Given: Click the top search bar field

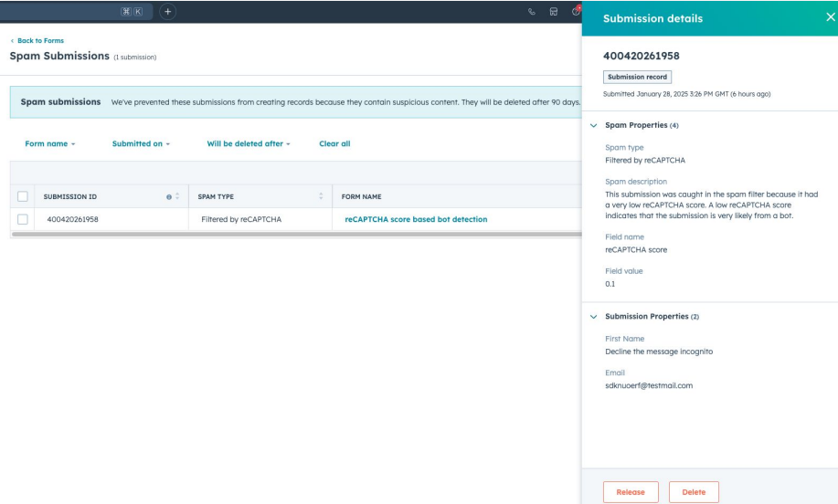Looking at the screenshot, I should click(x=73, y=12).
